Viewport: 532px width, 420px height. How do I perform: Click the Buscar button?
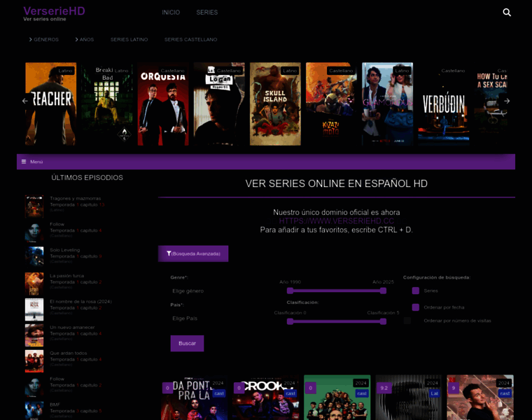click(187, 343)
